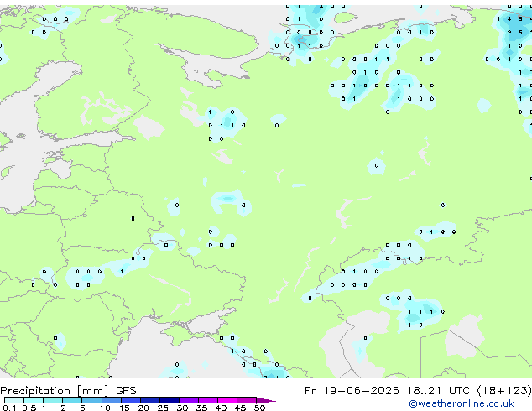The height and width of the screenshot is (411, 532).
Task: Select the '(18+123)' forecast offset text
Action: coord(504,391)
